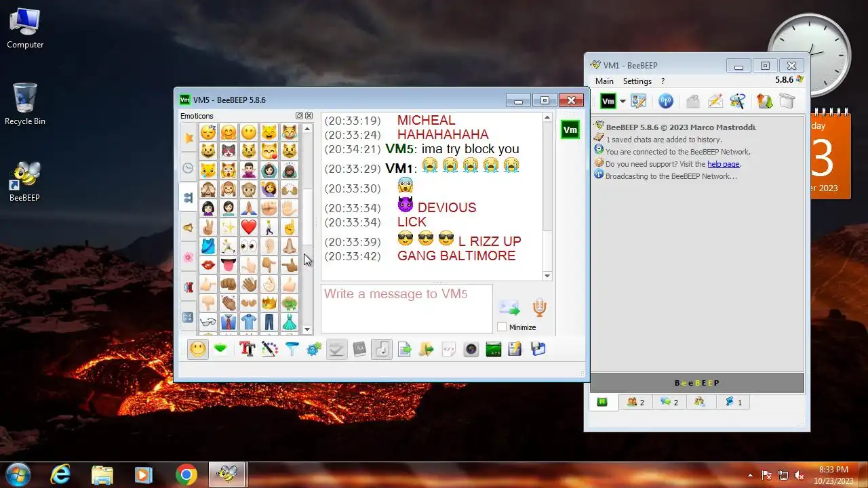Insert the clapping hands emoticon
The height and width of the screenshot is (488, 868).
(x=229, y=303)
